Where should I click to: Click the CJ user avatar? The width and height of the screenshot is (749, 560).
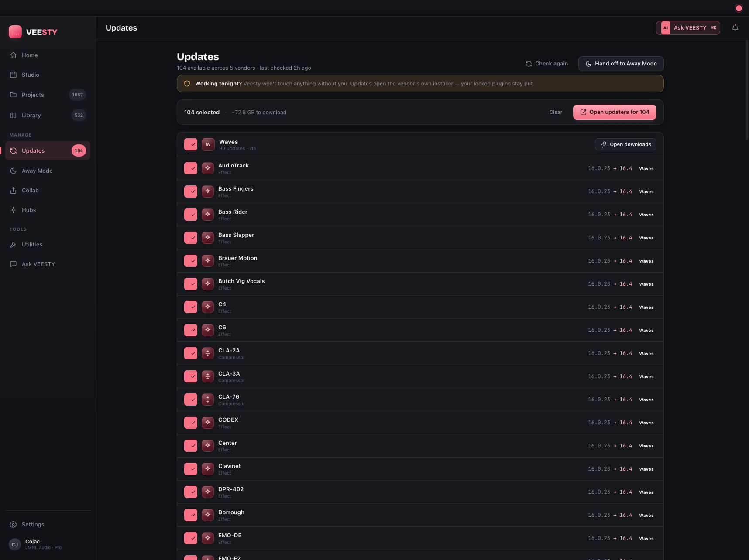15,544
